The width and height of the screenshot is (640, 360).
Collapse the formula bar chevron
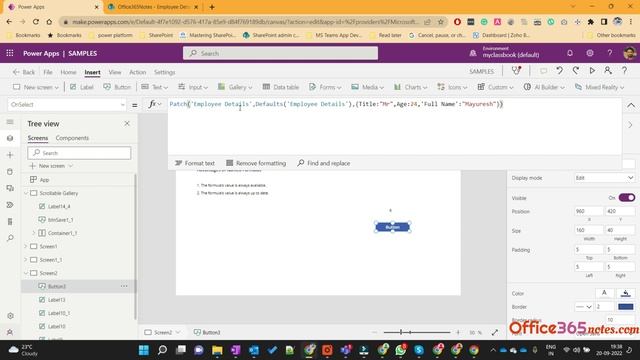click(631, 106)
